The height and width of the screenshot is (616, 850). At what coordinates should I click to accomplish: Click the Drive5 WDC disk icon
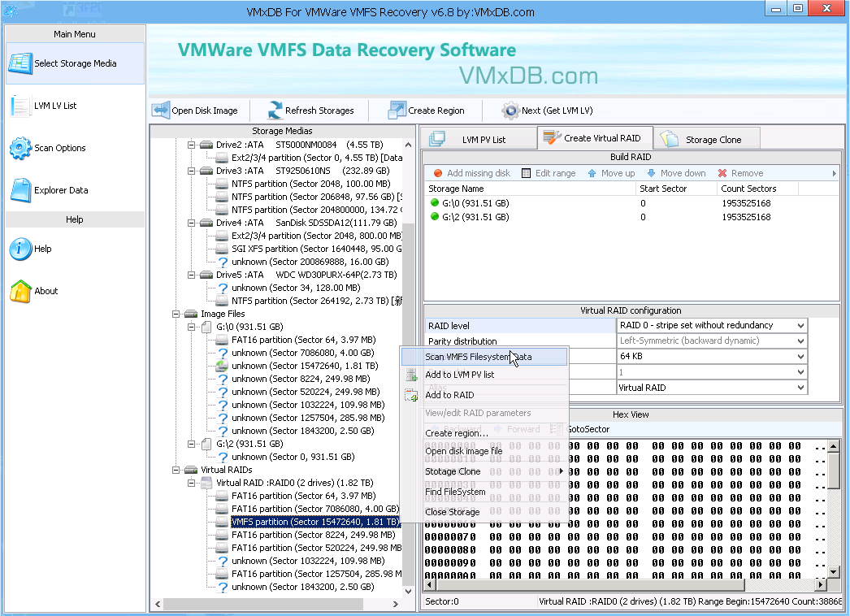(206, 275)
